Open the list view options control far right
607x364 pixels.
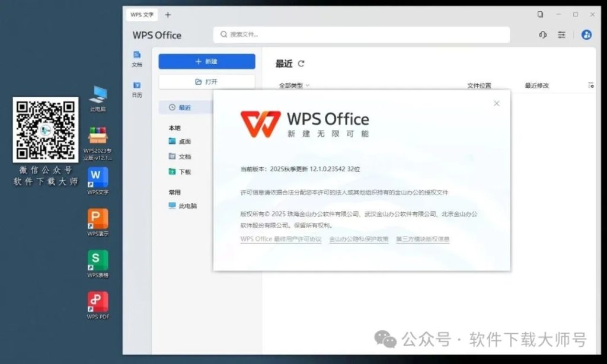(591, 85)
